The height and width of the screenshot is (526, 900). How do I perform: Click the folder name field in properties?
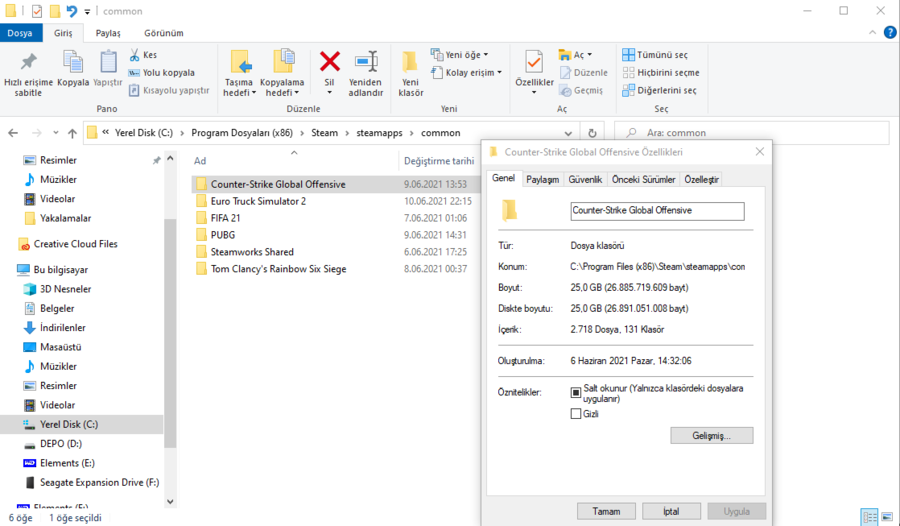(657, 211)
